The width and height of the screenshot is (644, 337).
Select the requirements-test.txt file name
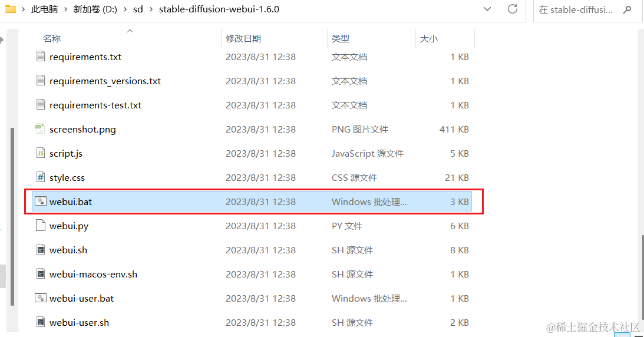[x=95, y=105]
